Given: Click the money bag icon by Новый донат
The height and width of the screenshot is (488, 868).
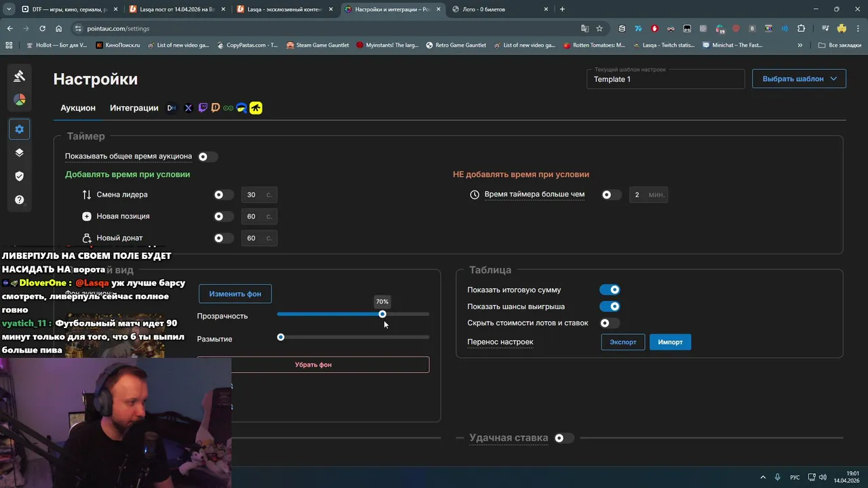Looking at the screenshot, I should point(87,238).
